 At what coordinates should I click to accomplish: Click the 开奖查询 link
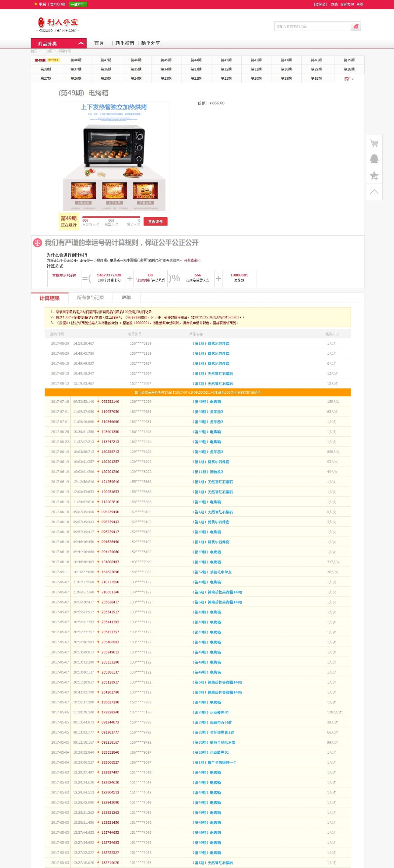pos(192,260)
